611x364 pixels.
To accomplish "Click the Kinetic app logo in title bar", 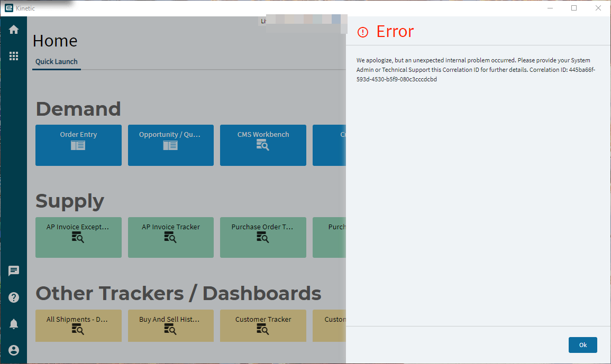I will (8, 8).
